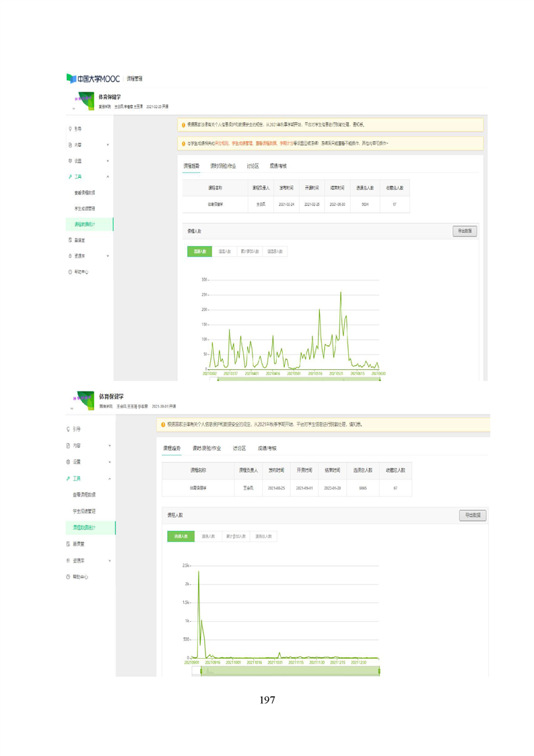Click 设置 gear icon on 2021-02-25 course page
Viewport: 534px width, 756px height.
(x=70, y=160)
